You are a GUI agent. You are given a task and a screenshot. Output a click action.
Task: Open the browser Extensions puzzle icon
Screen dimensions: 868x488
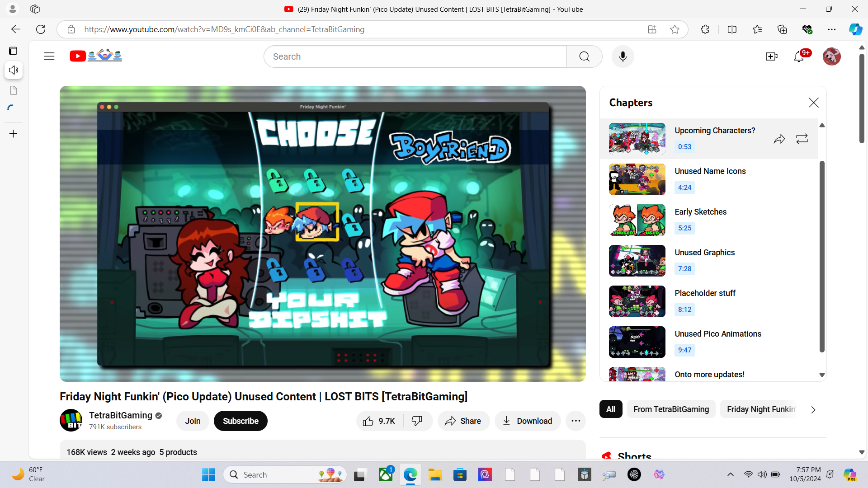(x=705, y=29)
